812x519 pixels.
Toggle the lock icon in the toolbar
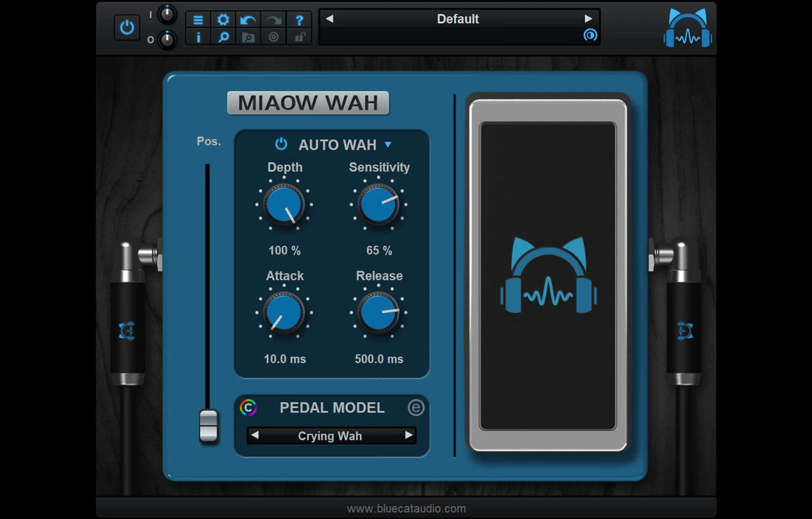click(x=299, y=37)
